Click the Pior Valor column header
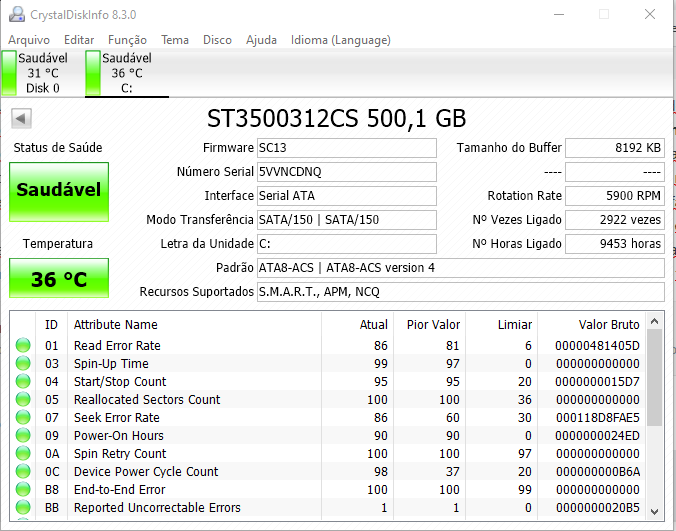 click(x=429, y=325)
